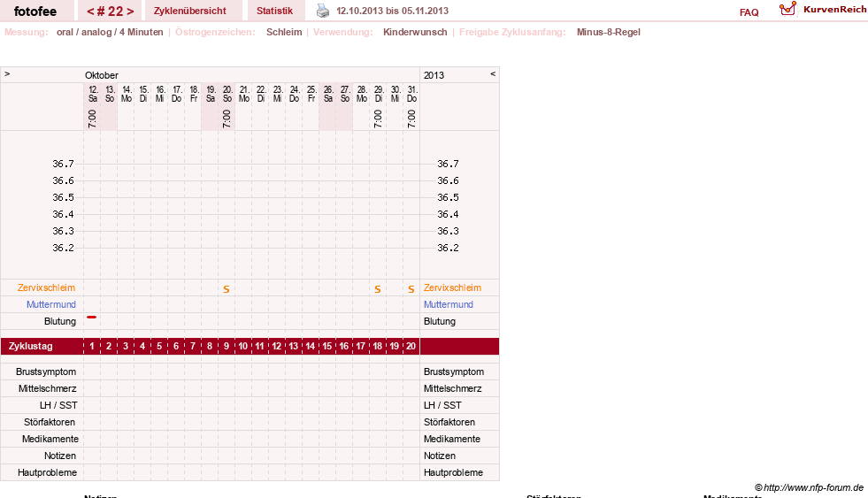Click the Schleim estrogen sign value
Image resolution: width=868 pixels, height=498 pixels.
point(284,32)
